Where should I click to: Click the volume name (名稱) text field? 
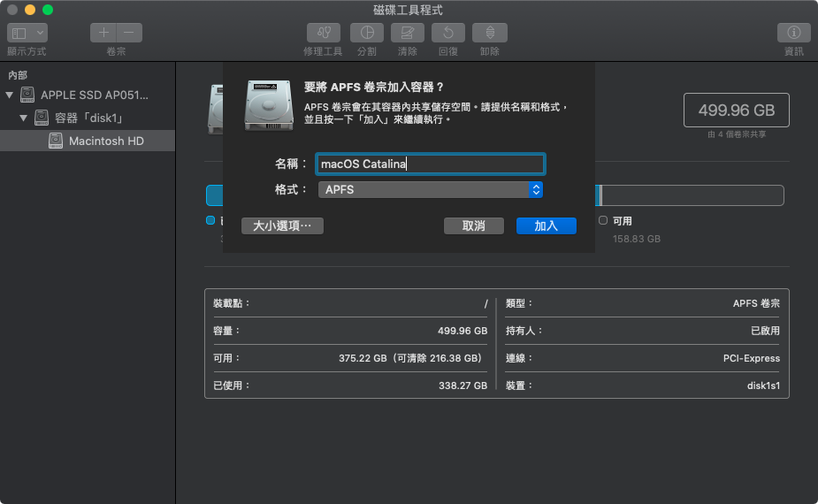(x=430, y=164)
